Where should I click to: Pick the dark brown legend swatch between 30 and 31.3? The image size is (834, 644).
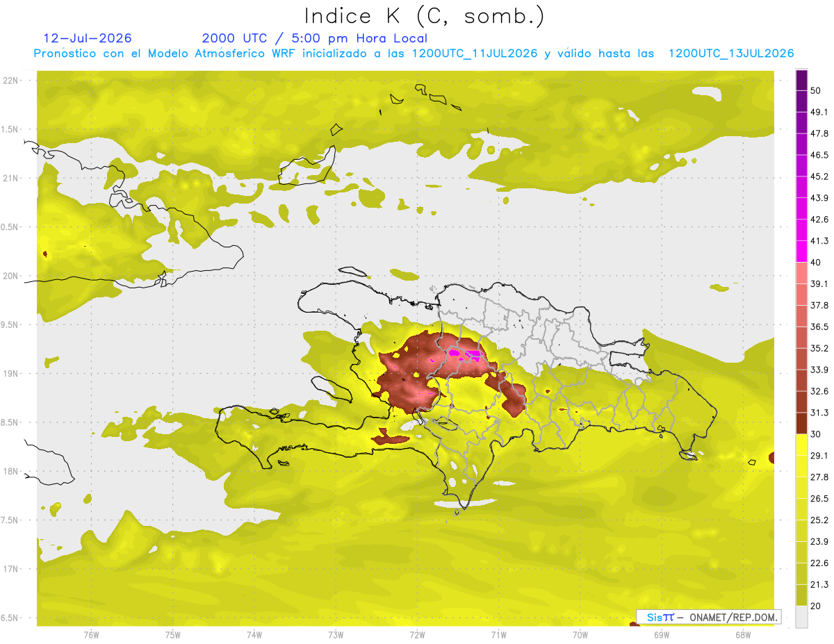click(802, 424)
